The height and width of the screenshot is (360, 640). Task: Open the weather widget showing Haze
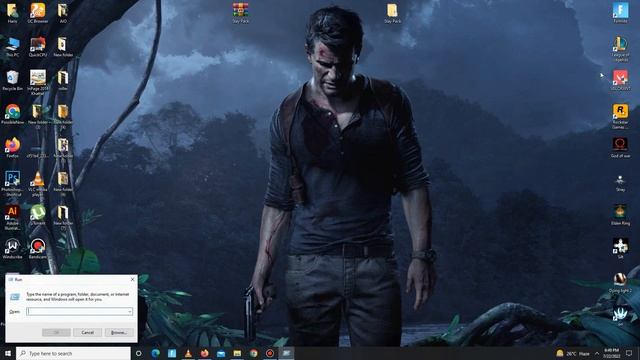(573, 353)
